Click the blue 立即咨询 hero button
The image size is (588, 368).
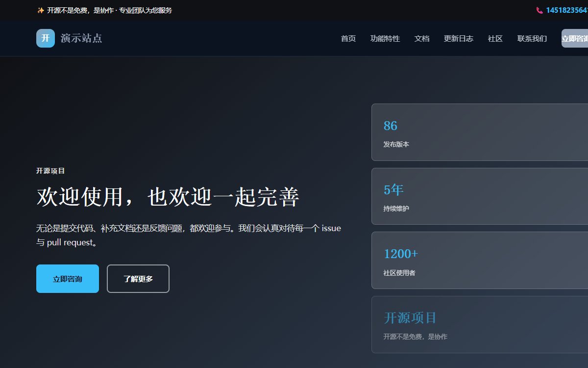(68, 279)
